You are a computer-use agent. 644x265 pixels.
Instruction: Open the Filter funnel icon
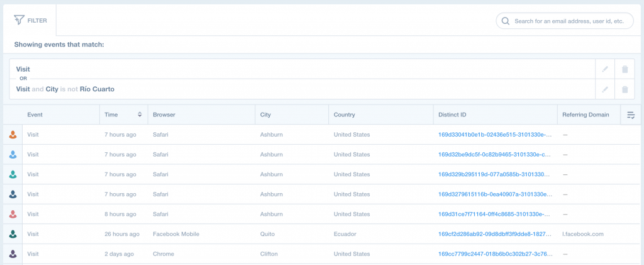19,20
